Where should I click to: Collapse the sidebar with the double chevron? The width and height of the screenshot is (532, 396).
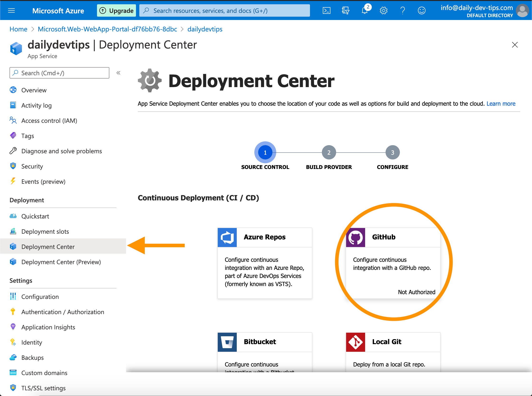tap(118, 73)
